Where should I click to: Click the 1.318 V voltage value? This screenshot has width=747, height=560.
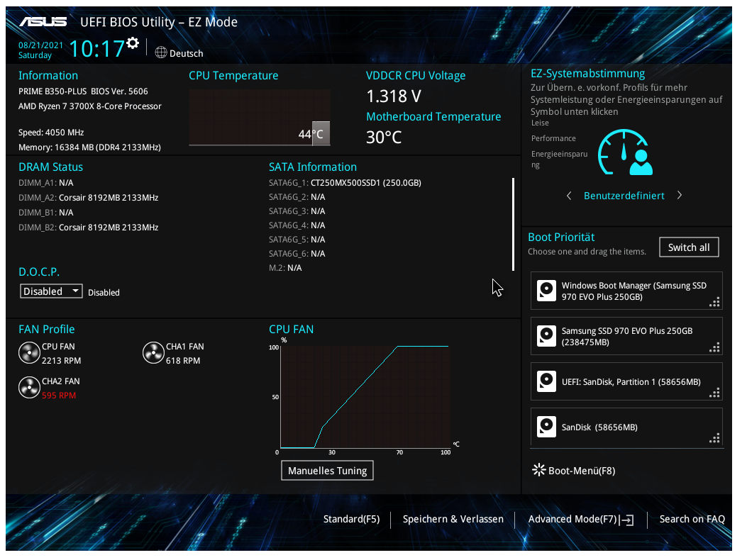(x=394, y=96)
